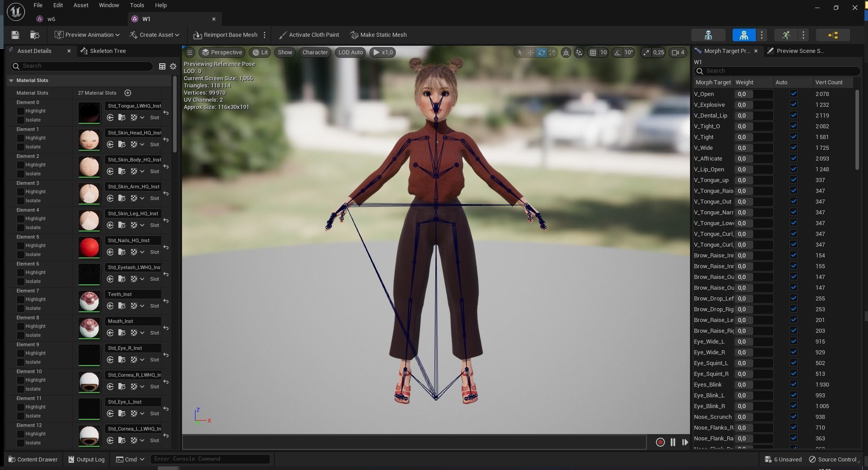Open the Output Log
The image size is (868, 470).
(86, 459)
